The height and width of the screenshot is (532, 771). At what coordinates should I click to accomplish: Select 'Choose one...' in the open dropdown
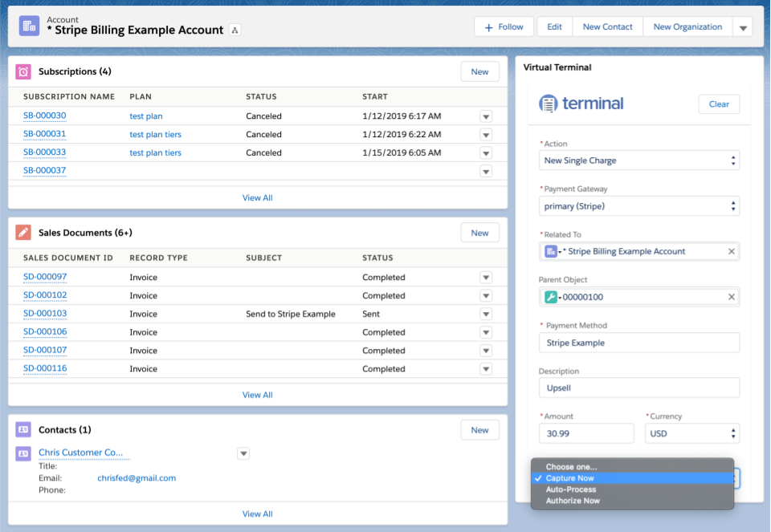coord(632,467)
